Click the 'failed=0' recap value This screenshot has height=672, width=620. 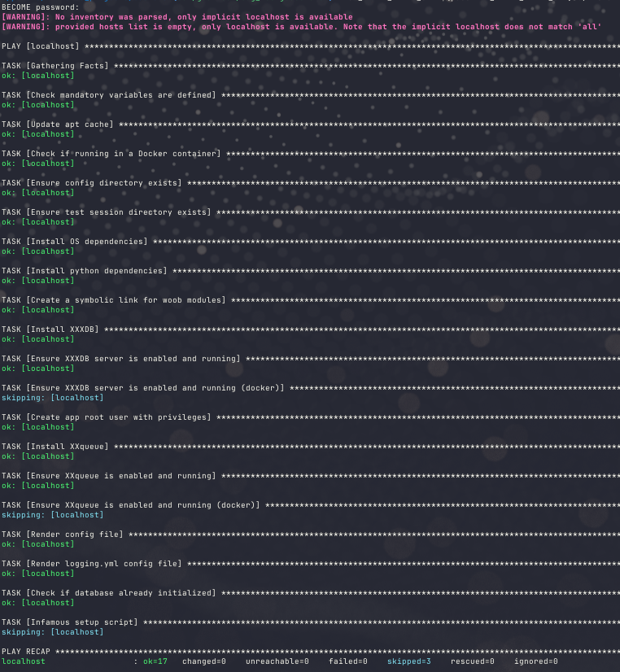(348, 661)
